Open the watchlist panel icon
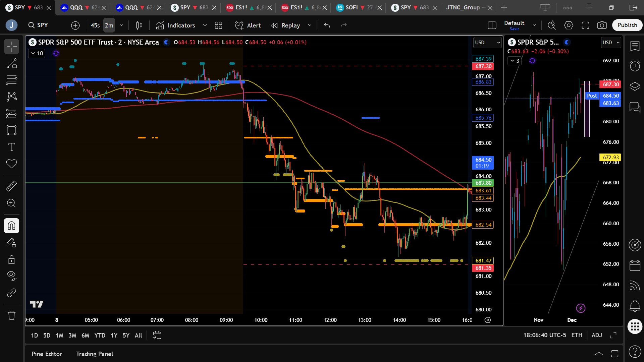This screenshot has height=362, width=644. pyautogui.click(x=635, y=46)
